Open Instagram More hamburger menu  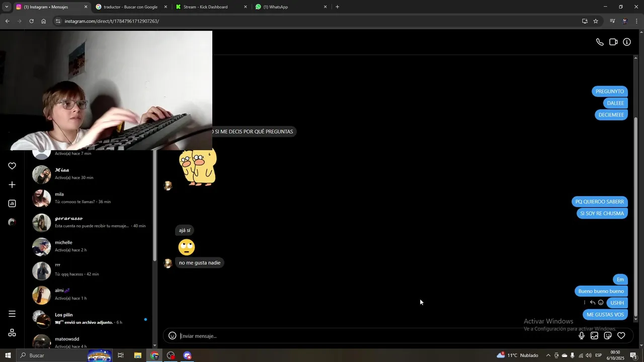(x=12, y=314)
